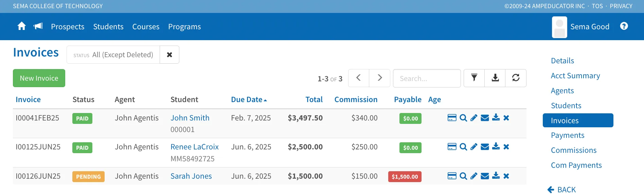Click the $1,500.00 payable badge
This screenshot has height=194, width=644.
(x=405, y=177)
